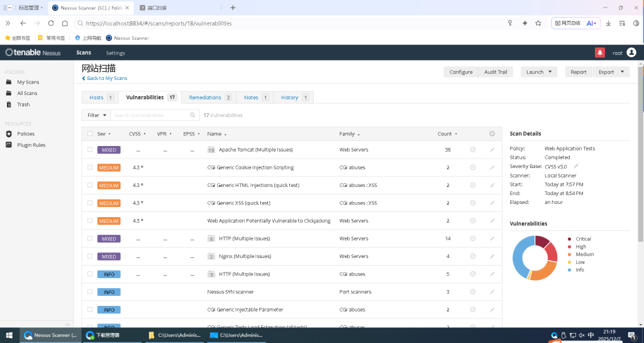Toggle the select-all checkbox in table header
Image resolution: width=644 pixels, height=343 pixels.
click(90, 134)
